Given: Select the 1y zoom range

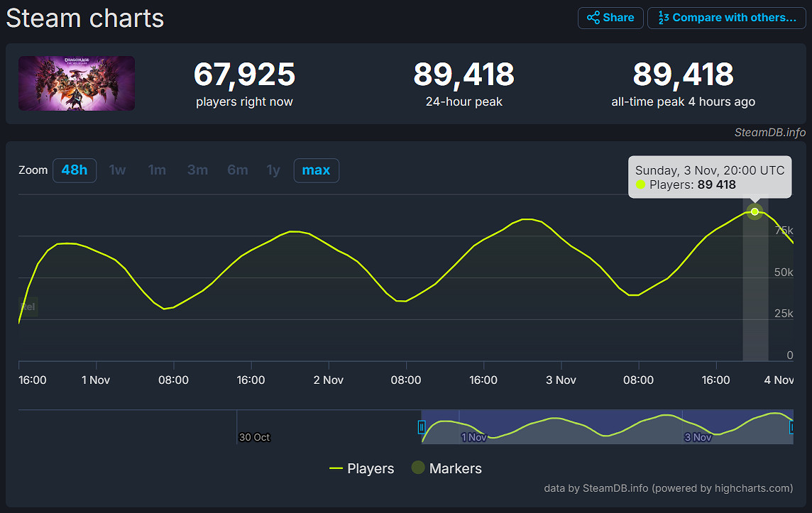Looking at the screenshot, I should pyautogui.click(x=273, y=170).
